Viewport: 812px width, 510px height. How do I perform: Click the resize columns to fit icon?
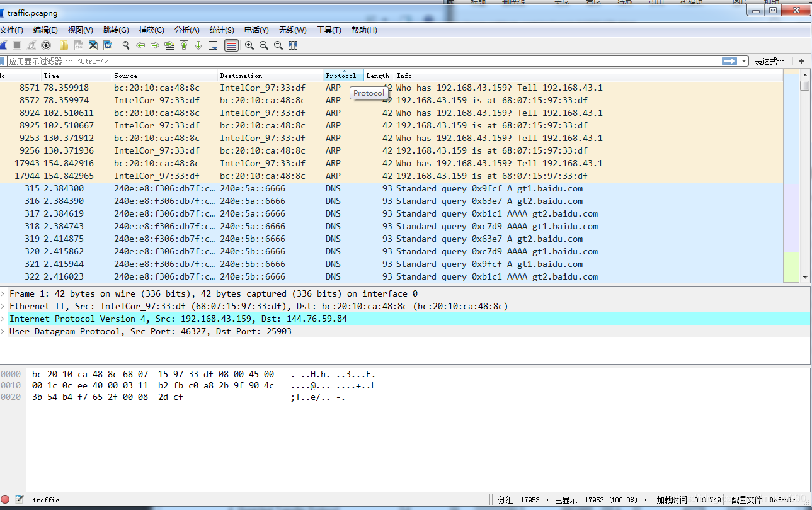point(293,45)
